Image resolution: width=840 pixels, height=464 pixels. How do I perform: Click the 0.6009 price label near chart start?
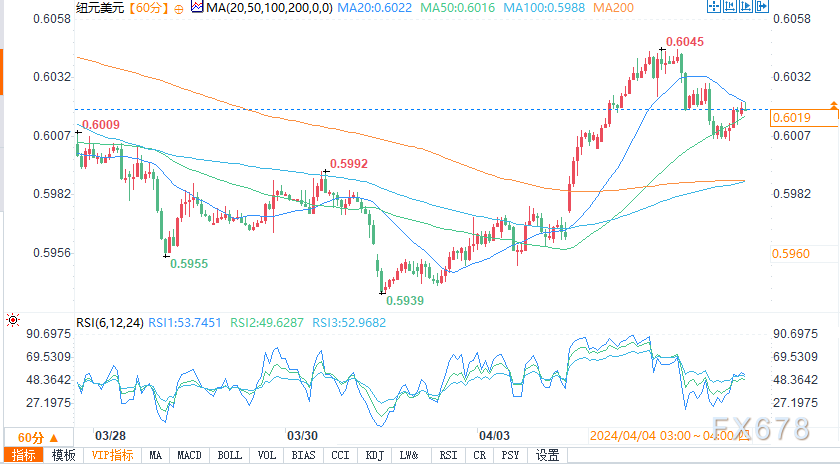pyautogui.click(x=101, y=125)
